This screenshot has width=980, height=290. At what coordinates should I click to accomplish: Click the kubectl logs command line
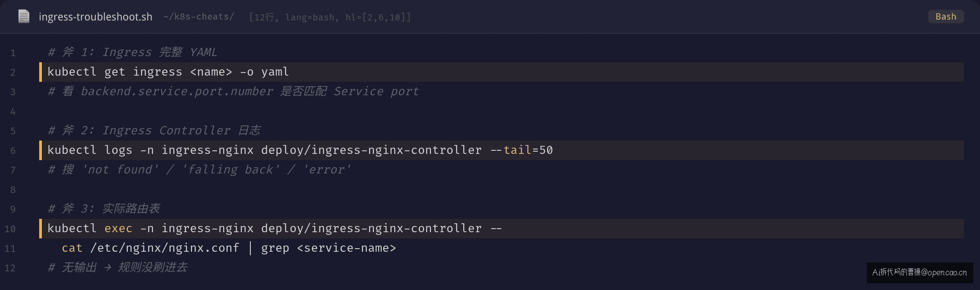[x=502, y=150]
